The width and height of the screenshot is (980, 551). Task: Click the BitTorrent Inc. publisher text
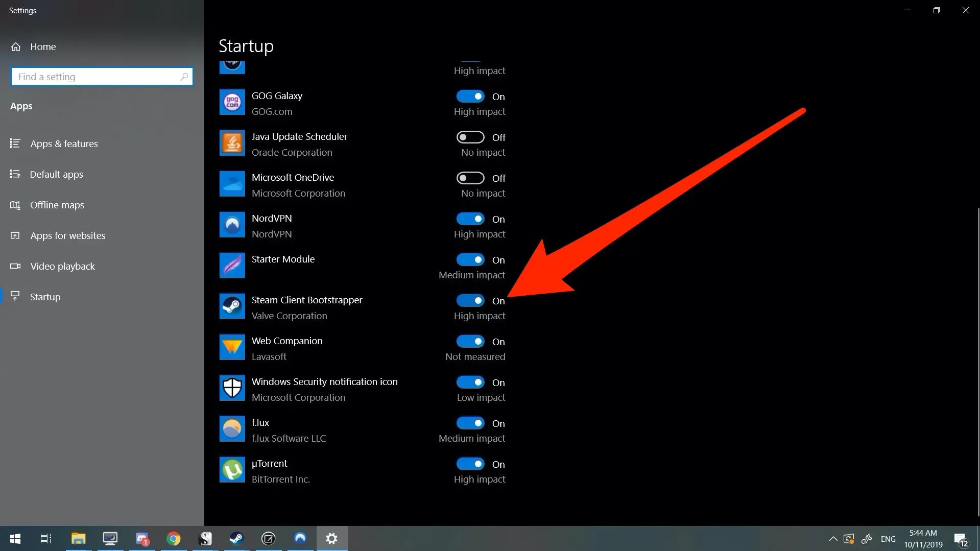280,479
